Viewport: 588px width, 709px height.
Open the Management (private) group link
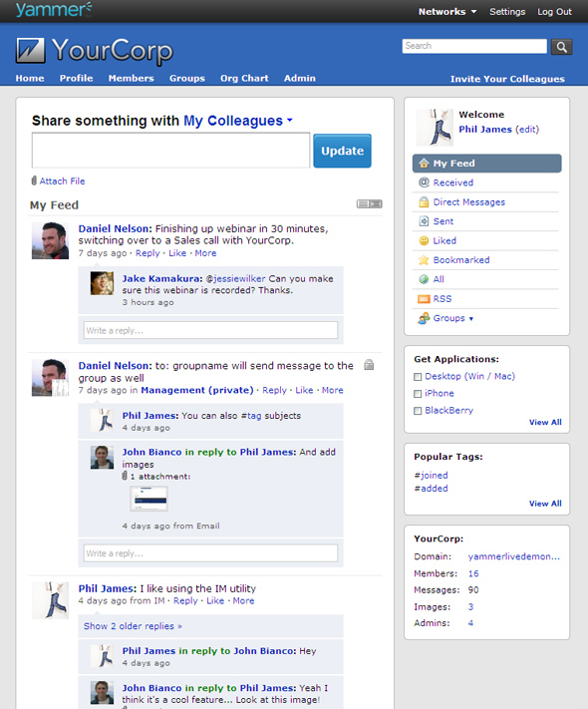197,390
